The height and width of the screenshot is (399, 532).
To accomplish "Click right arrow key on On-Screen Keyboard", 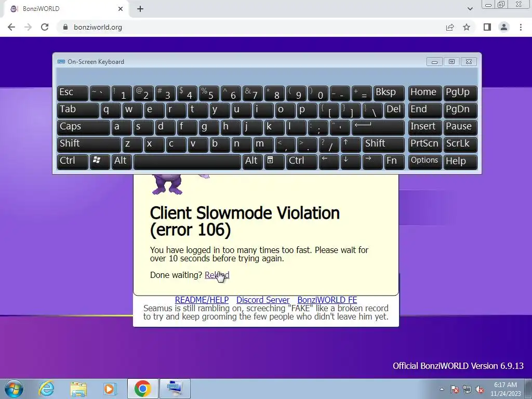I will pos(373,161).
